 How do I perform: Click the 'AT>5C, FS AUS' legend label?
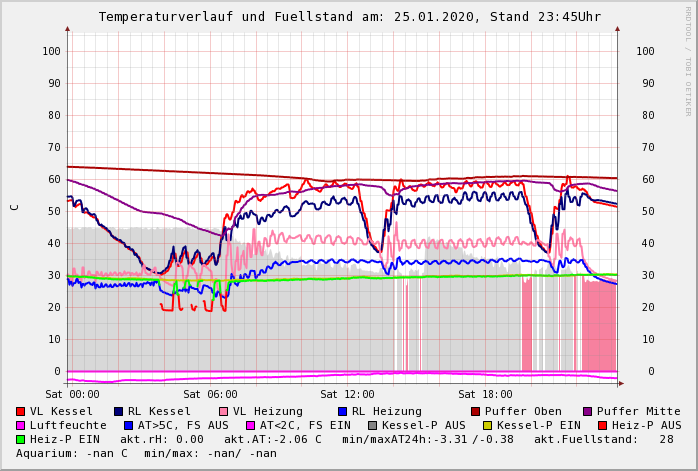click(183, 425)
